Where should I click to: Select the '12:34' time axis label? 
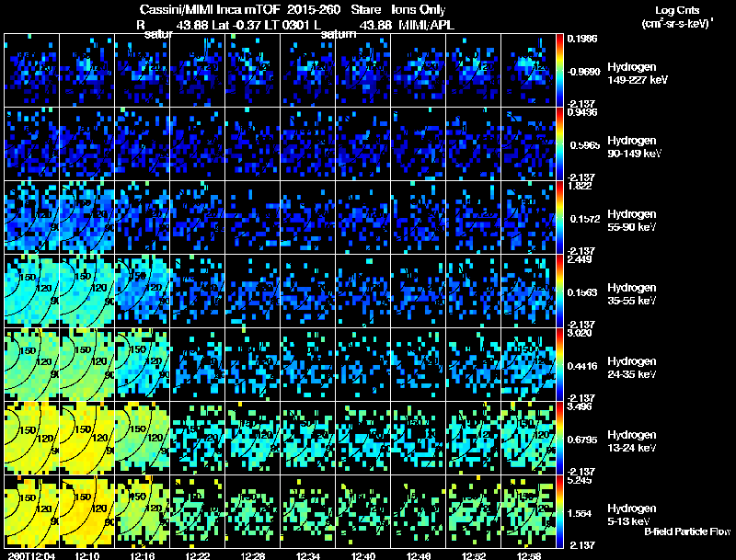tap(308, 555)
